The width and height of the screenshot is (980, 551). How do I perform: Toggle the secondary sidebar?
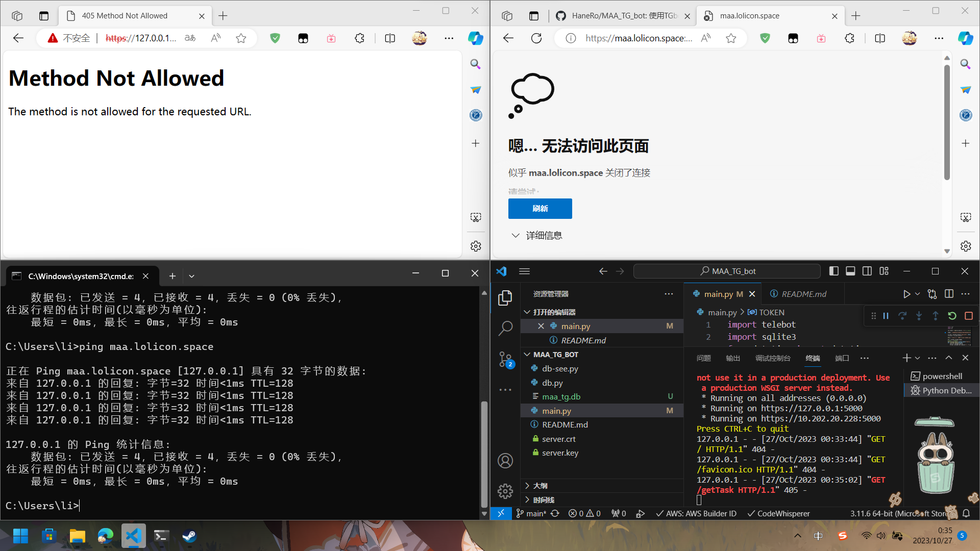point(867,271)
